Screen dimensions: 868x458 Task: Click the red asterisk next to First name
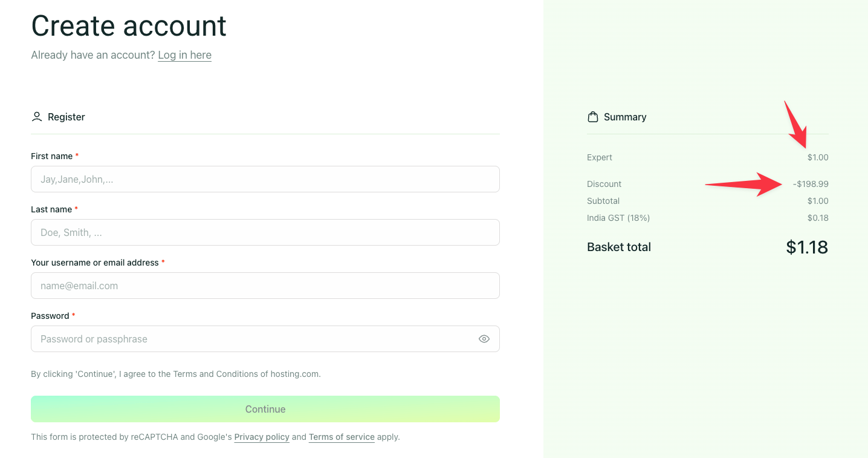76,155
